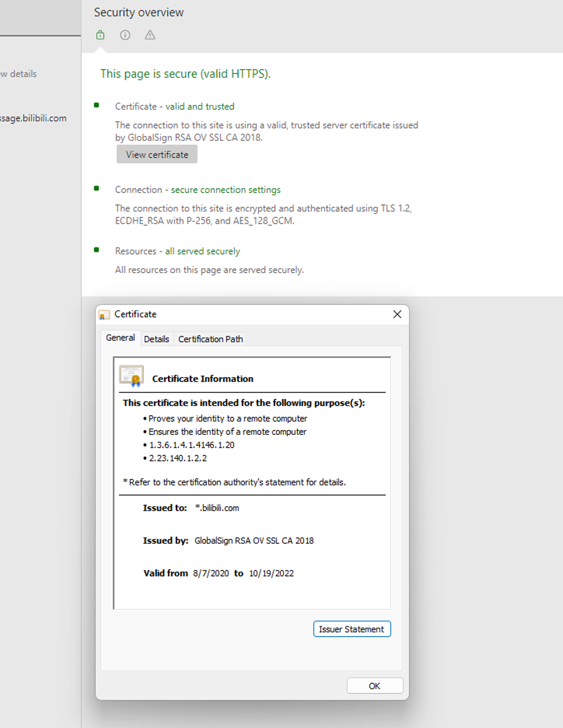Click the green lock secure icon
The height and width of the screenshot is (728, 563).
tap(100, 35)
